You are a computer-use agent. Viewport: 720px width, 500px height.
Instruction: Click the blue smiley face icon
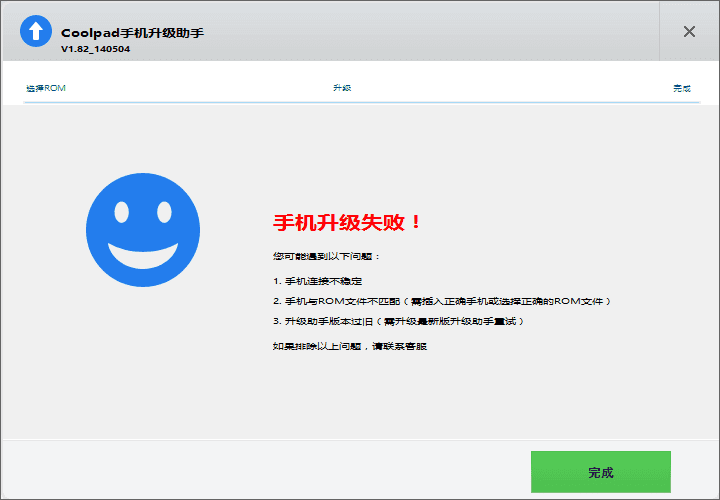(x=143, y=230)
